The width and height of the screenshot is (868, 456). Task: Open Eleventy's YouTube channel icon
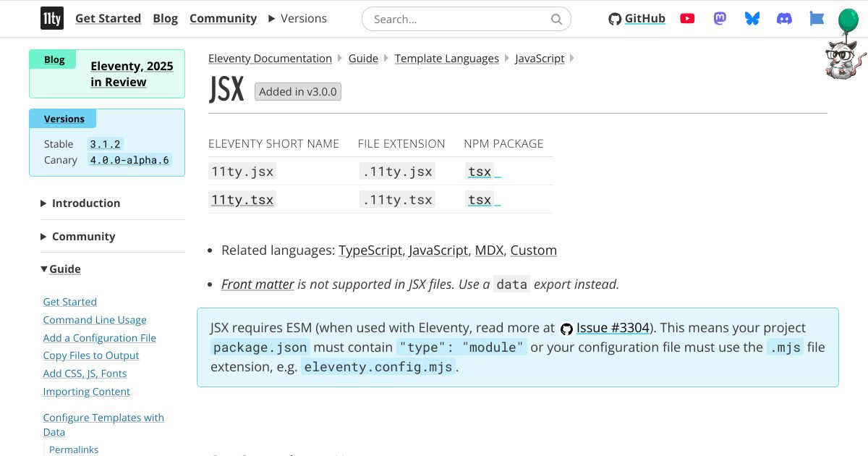686,18
